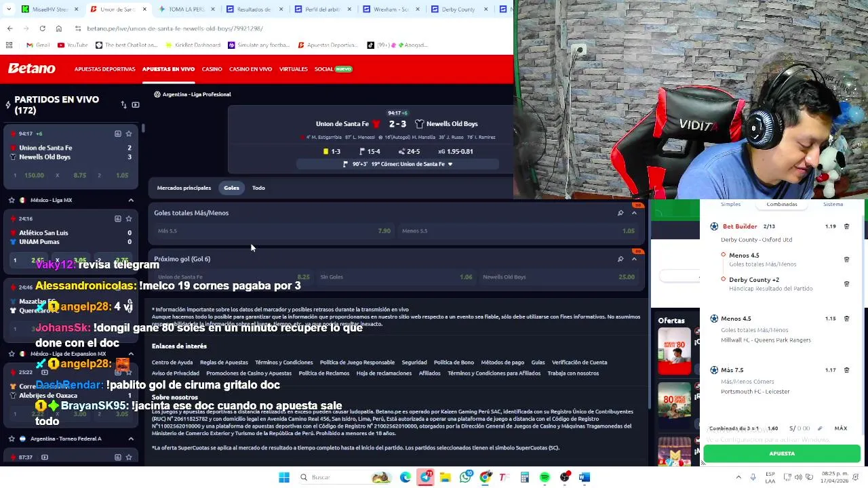Collapse the Próximo gol (Gol 6) market
The width and height of the screenshot is (868, 488).
(x=634, y=259)
